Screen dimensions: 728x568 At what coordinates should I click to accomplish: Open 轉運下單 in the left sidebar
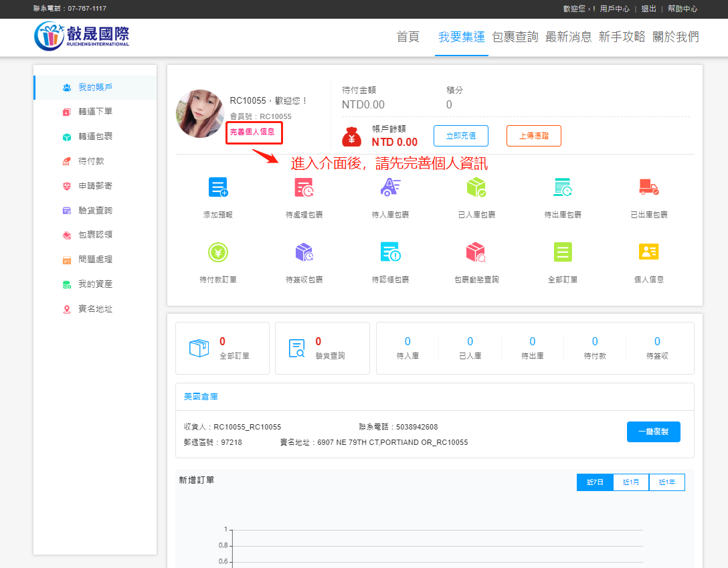point(95,112)
